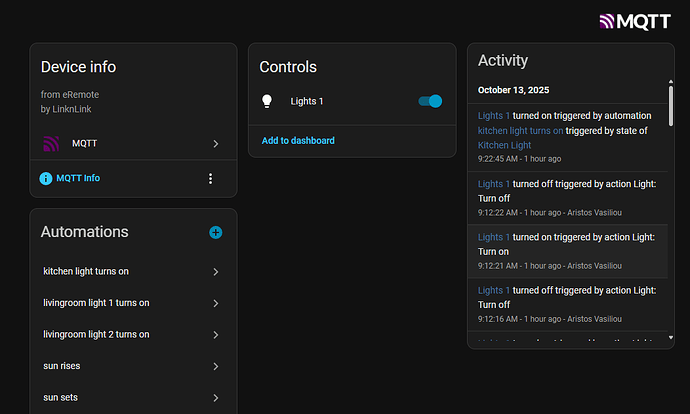Open the kitchen light turns on chevron
Image resolution: width=690 pixels, height=414 pixels.
point(215,271)
